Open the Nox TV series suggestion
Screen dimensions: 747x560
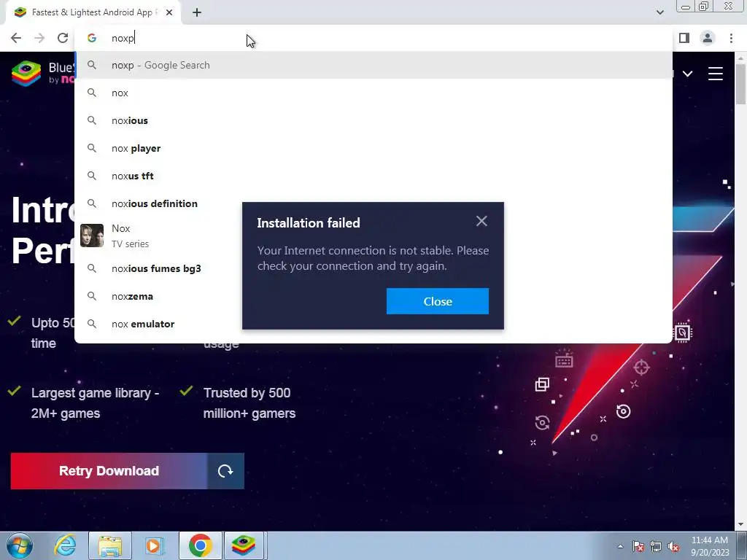(x=158, y=236)
